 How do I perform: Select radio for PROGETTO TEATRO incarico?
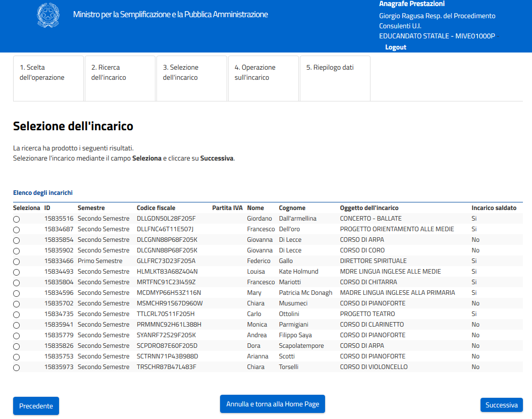point(17,315)
